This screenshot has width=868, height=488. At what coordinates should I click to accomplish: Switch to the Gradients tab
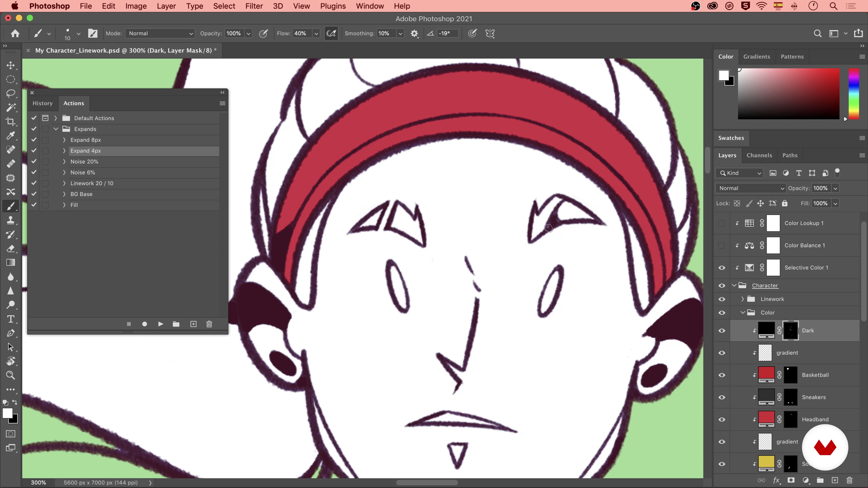pos(757,56)
